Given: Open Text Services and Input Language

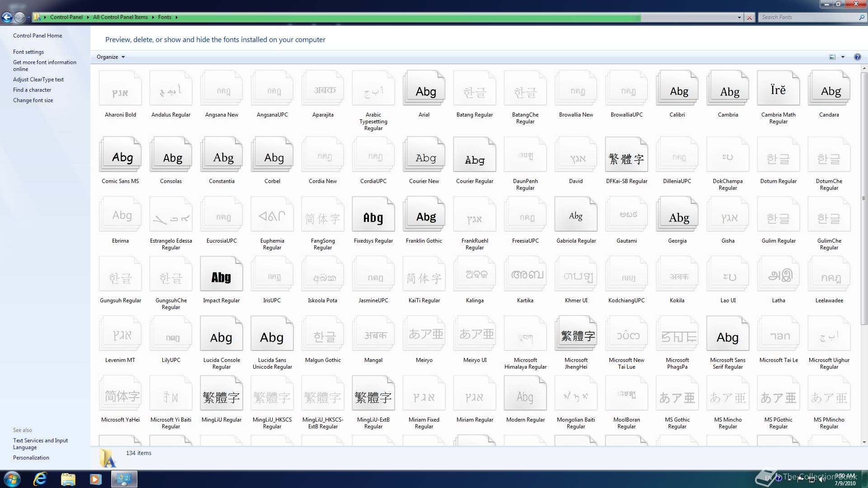Looking at the screenshot, I should click(40, 444).
